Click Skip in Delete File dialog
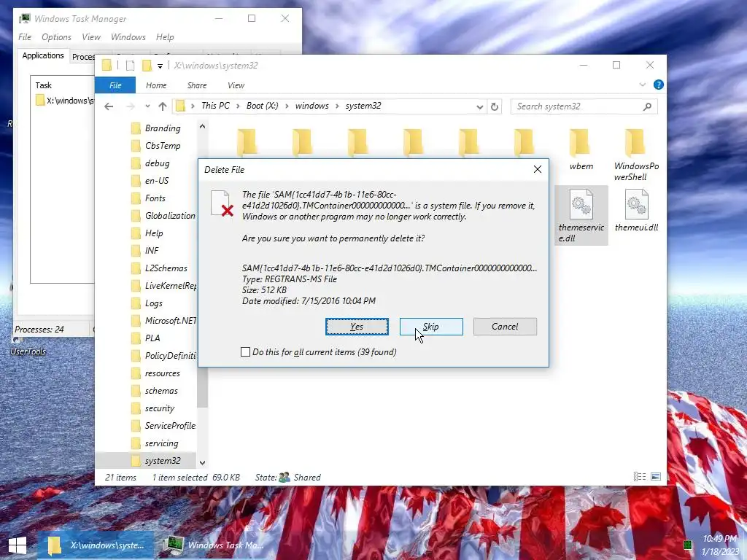This screenshot has height=560, width=747. [431, 327]
